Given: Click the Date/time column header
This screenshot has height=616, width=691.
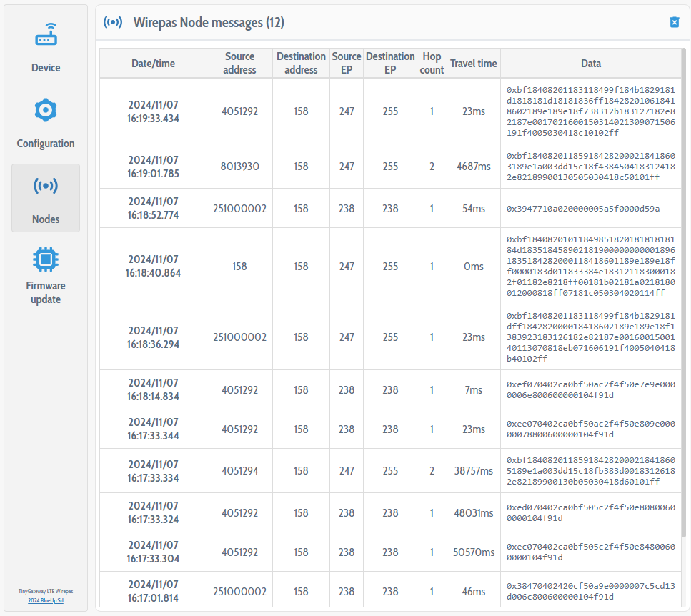Looking at the screenshot, I should click(153, 64).
